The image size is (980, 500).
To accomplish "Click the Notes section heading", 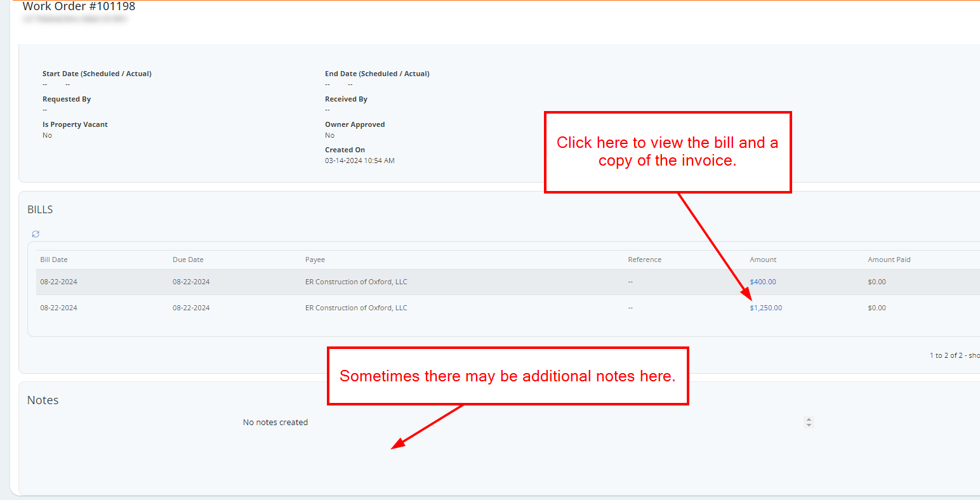I will tap(43, 400).
